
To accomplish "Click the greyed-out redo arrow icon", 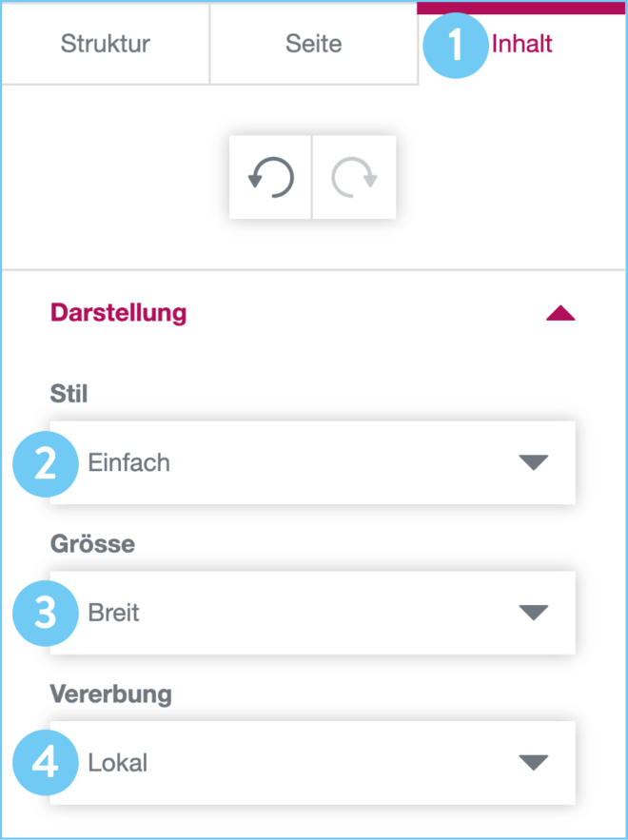I will (x=354, y=178).
